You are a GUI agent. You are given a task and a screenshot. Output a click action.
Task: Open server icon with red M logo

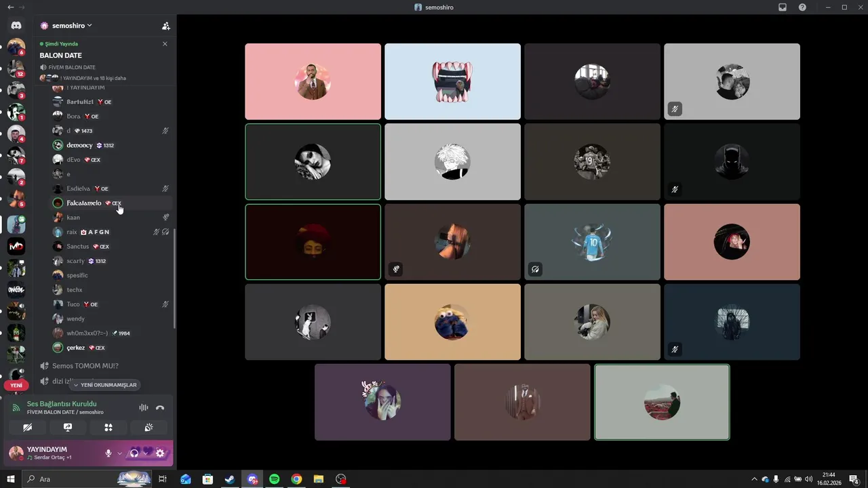16,246
